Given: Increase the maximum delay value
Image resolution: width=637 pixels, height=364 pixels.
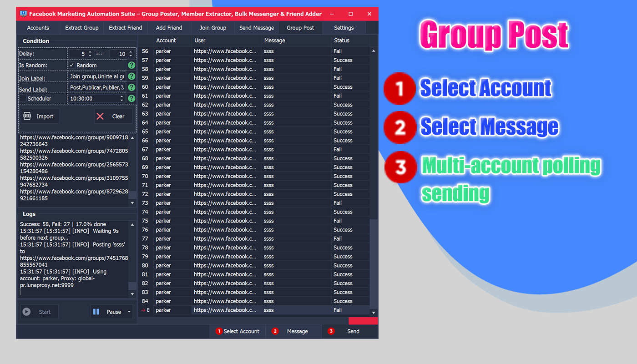Looking at the screenshot, I should click(131, 52).
